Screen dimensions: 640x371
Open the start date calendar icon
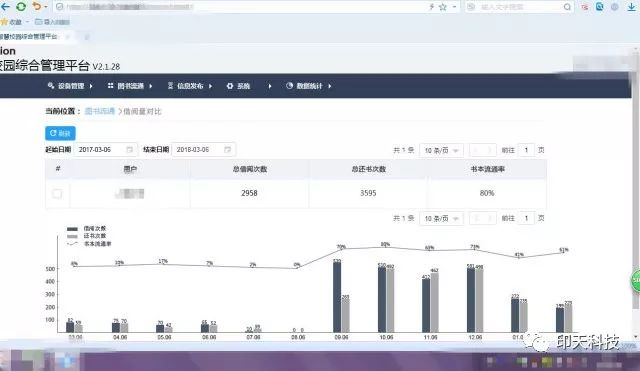tap(129, 150)
